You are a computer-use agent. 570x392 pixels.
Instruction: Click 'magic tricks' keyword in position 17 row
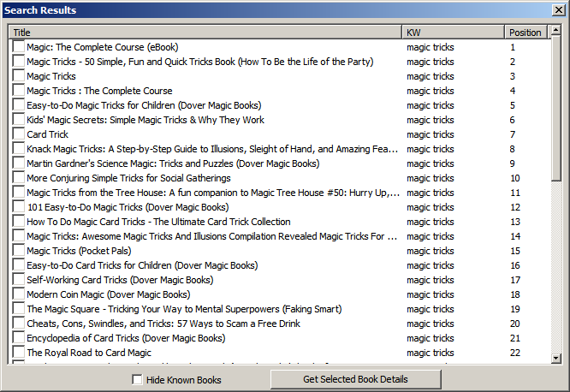[430, 280]
